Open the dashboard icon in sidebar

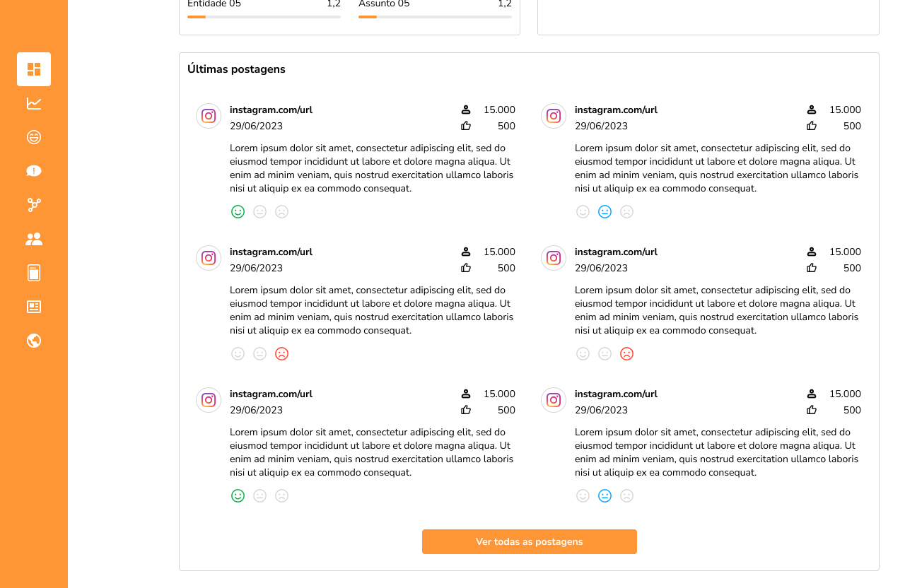coord(34,69)
